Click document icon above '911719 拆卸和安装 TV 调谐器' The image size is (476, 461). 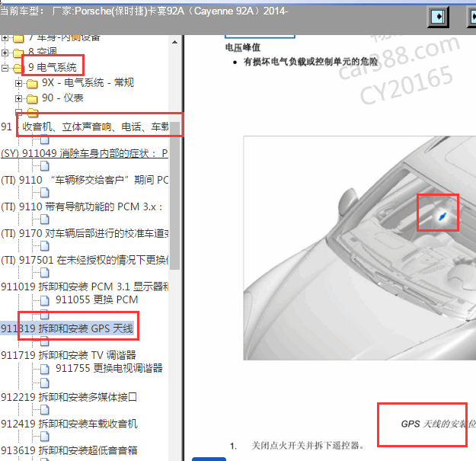[x=45, y=341]
